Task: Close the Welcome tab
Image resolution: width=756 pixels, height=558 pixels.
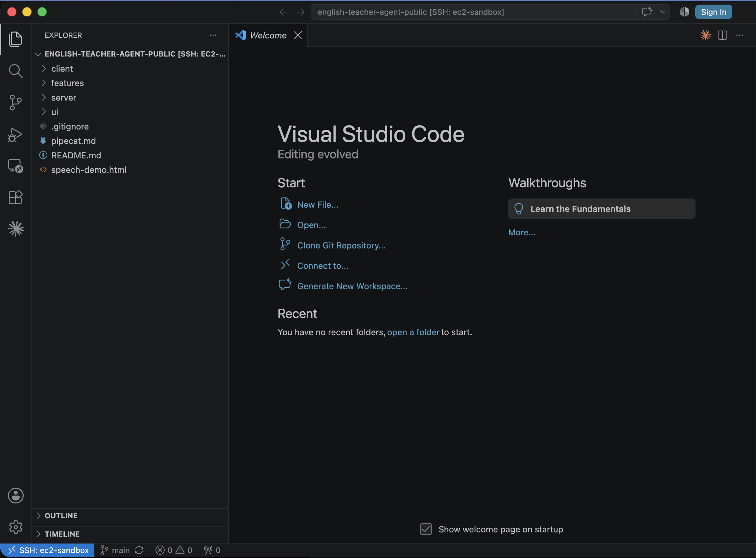Action: 297,35
